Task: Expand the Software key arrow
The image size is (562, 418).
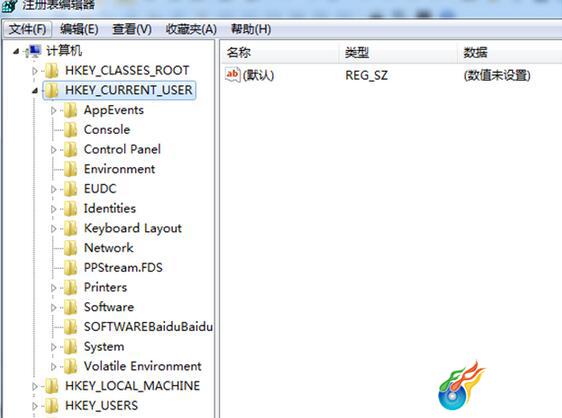Action: coord(54,308)
